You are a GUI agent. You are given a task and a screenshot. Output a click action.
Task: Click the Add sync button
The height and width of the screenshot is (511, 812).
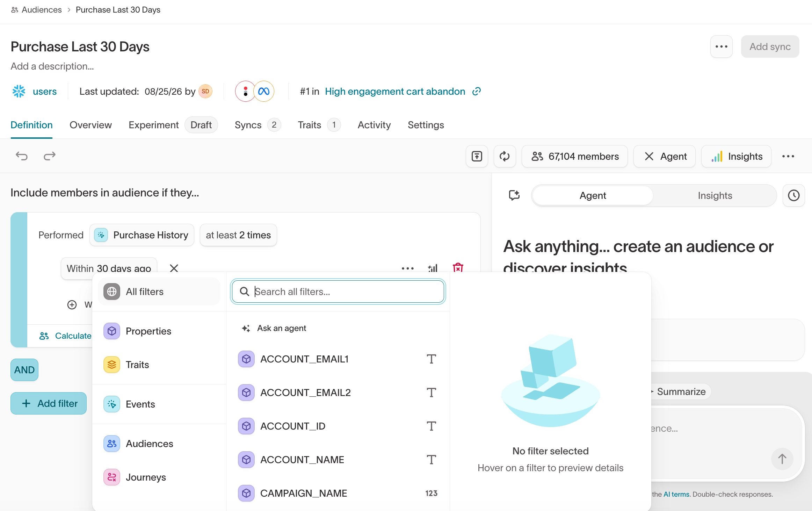pos(770,46)
